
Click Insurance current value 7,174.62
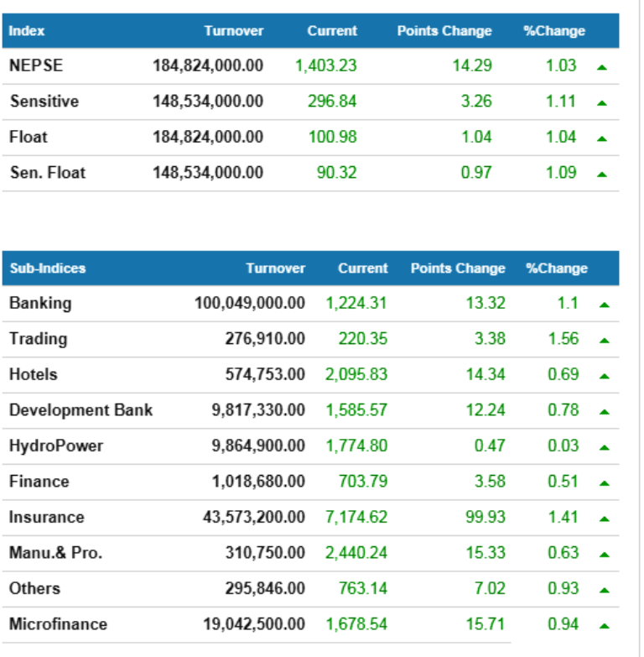356,517
